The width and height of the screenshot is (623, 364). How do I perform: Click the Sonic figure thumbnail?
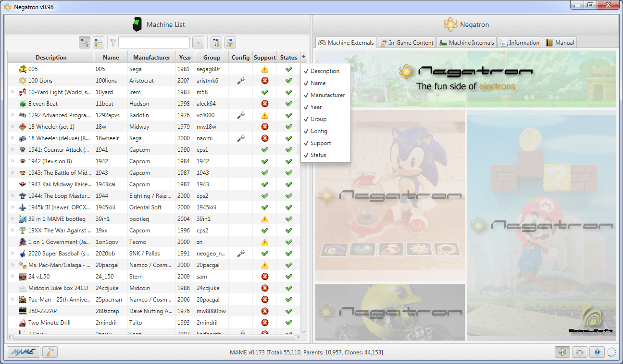(x=390, y=196)
